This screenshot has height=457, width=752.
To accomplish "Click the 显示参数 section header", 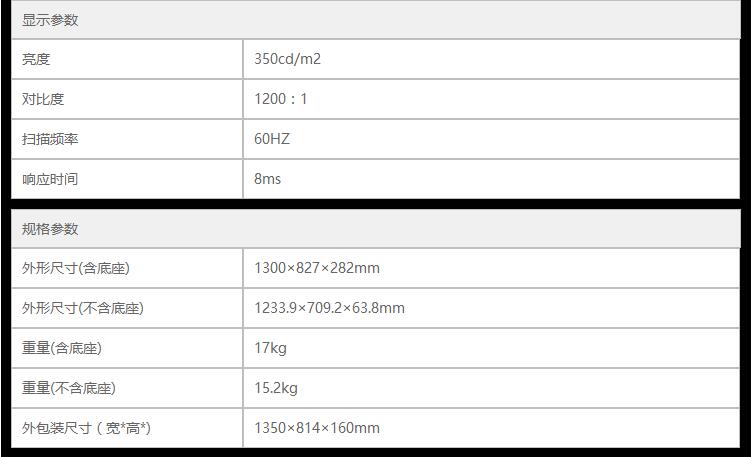I will tap(50, 20).
